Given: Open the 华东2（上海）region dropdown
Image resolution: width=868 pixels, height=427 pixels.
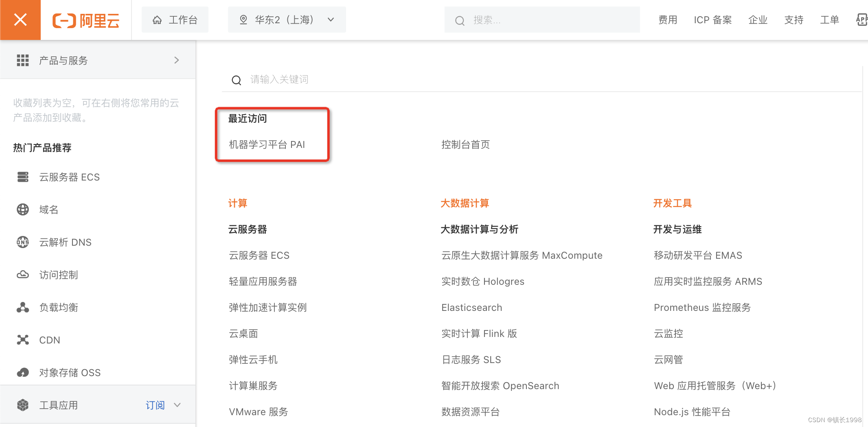Looking at the screenshot, I should [x=287, y=20].
